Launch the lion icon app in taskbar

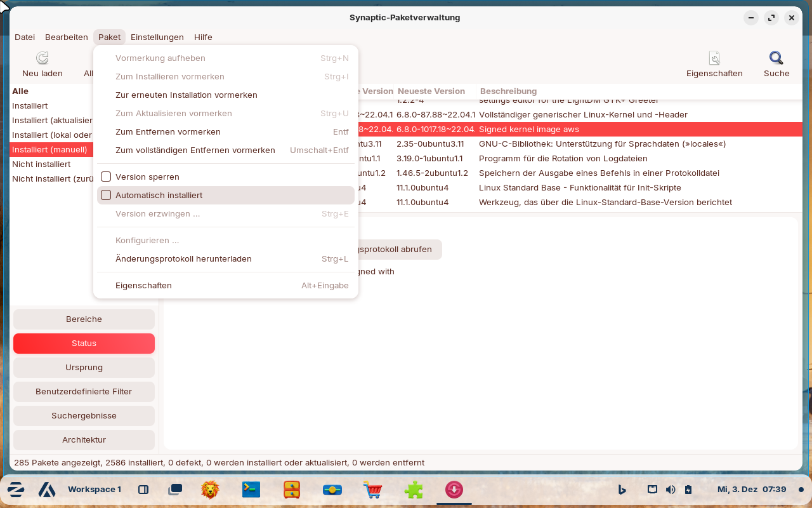coord(210,490)
